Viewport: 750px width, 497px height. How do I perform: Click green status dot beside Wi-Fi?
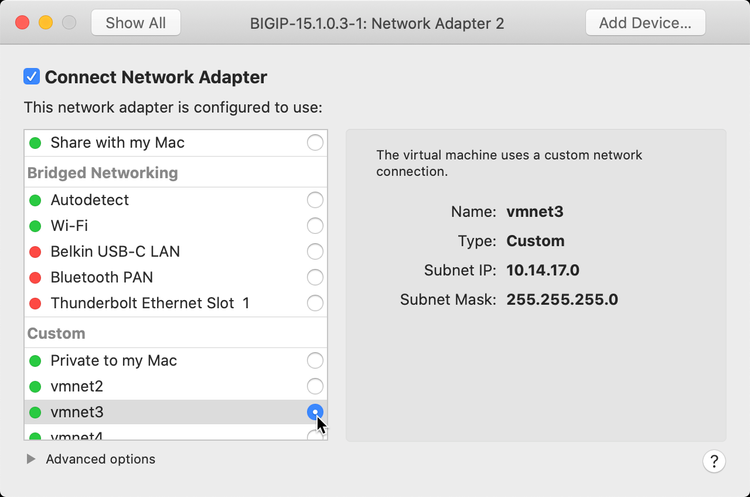pos(35,226)
